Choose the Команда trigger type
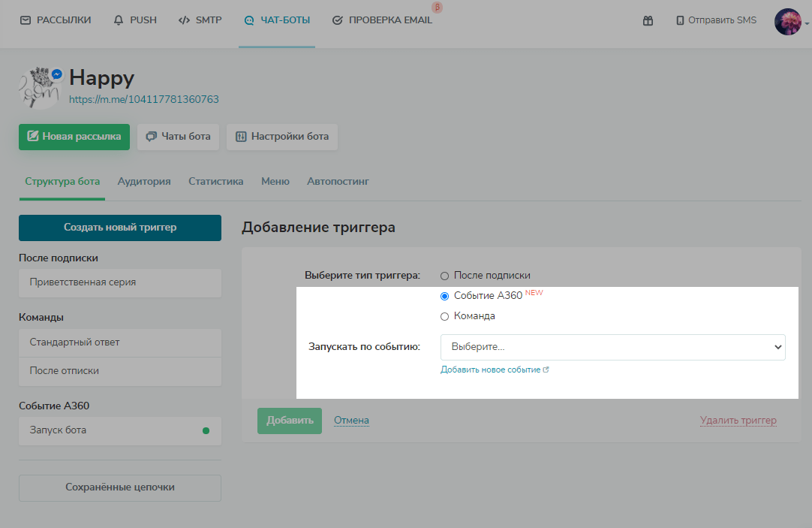The image size is (812, 528). tap(444, 316)
